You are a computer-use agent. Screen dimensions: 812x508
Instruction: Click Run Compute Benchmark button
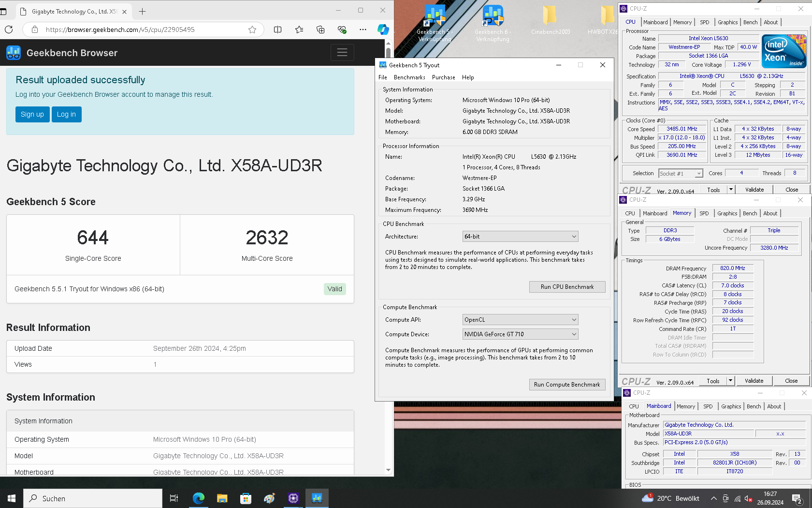567,385
